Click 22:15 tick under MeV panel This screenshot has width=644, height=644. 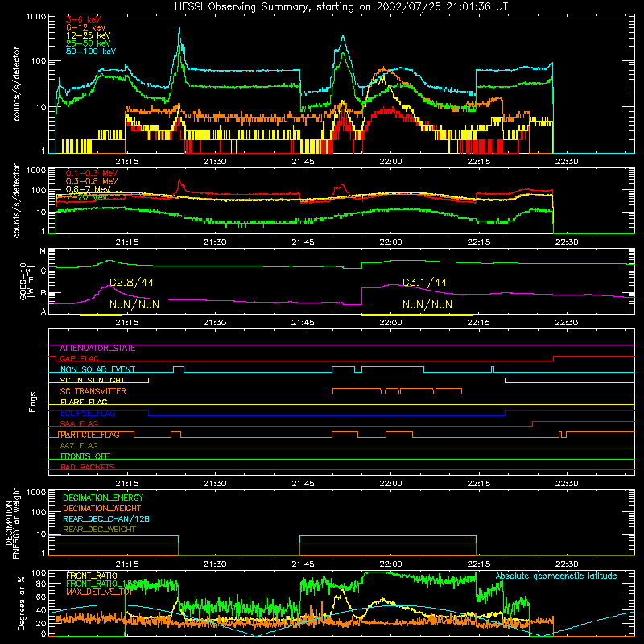pyautogui.click(x=478, y=242)
